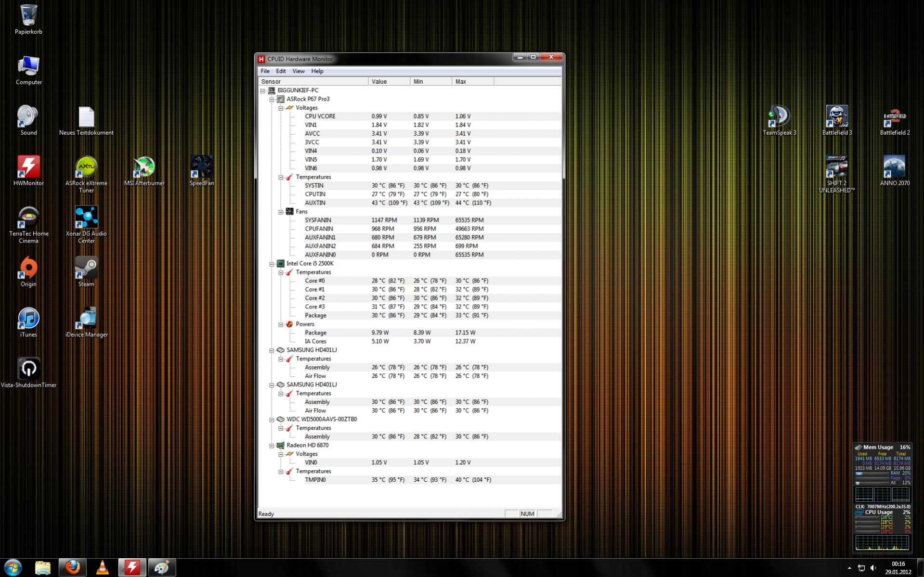
Task: Open Xonar DG Audio Center shortcut
Action: [x=86, y=225]
